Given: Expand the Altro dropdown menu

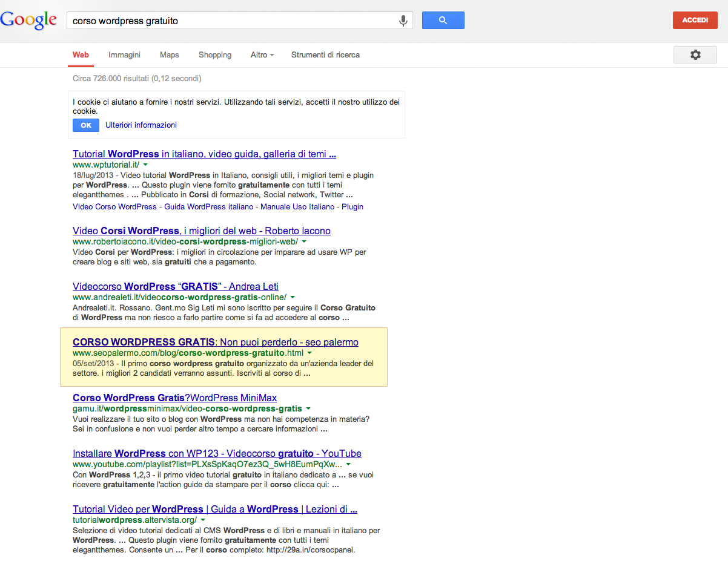Looking at the screenshot, I should pos(262,55).
